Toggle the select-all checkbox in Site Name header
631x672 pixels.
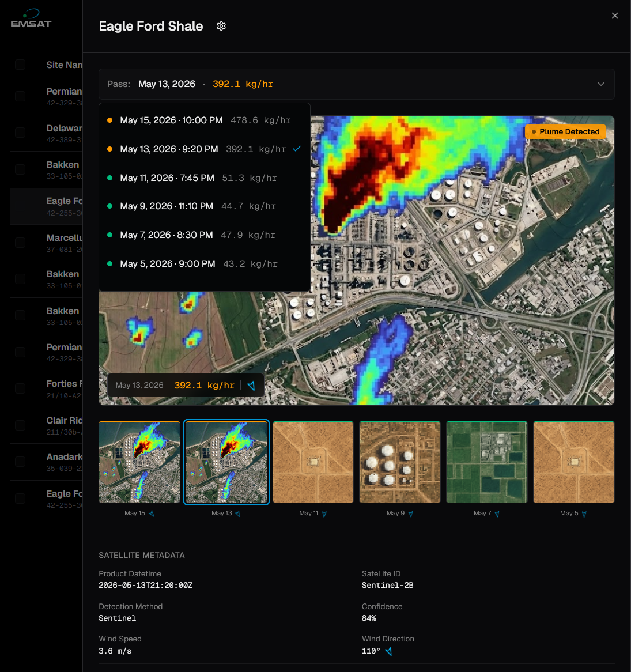(x=20, y=65)
